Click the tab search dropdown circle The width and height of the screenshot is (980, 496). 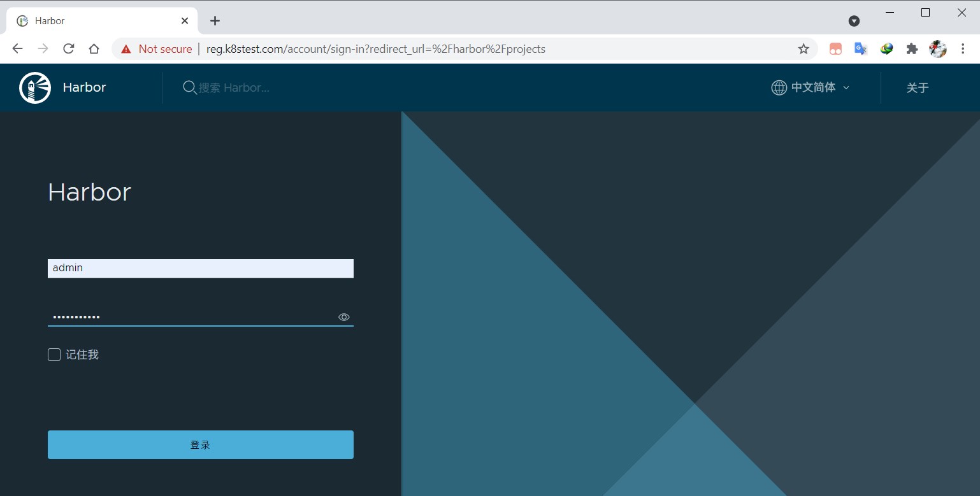854,21
